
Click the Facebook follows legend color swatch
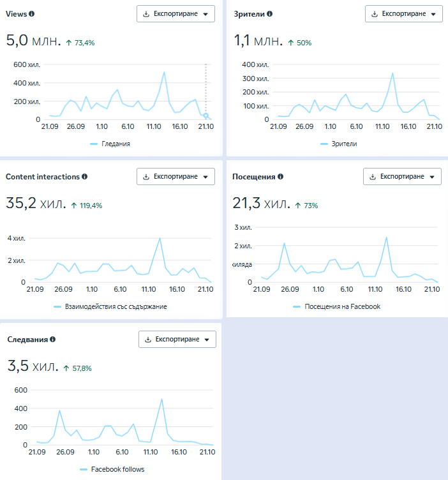coord(83,470)
